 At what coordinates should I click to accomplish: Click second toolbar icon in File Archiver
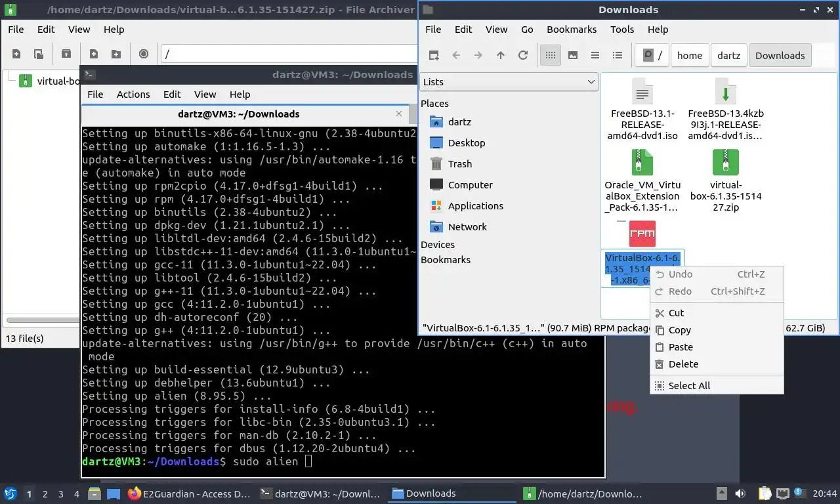[x=39, y=54]
